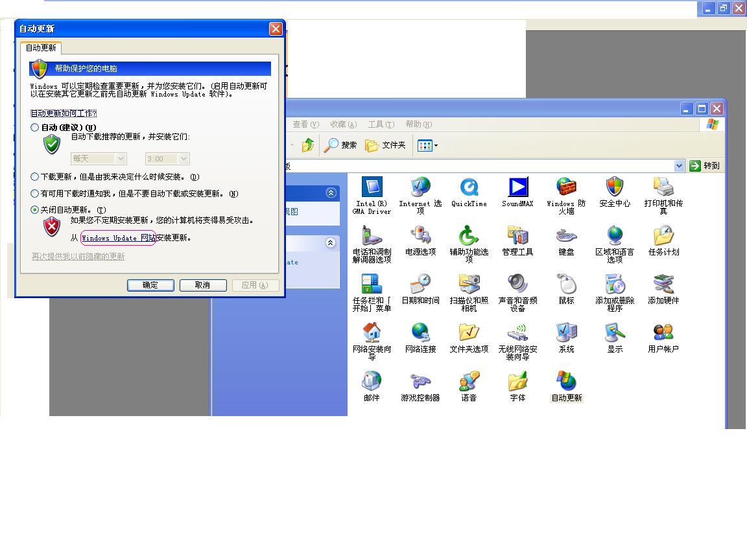Open the 每天 schedule day dropdown
The width and height of the screenshot is (747, 560).
coord(99,159)
